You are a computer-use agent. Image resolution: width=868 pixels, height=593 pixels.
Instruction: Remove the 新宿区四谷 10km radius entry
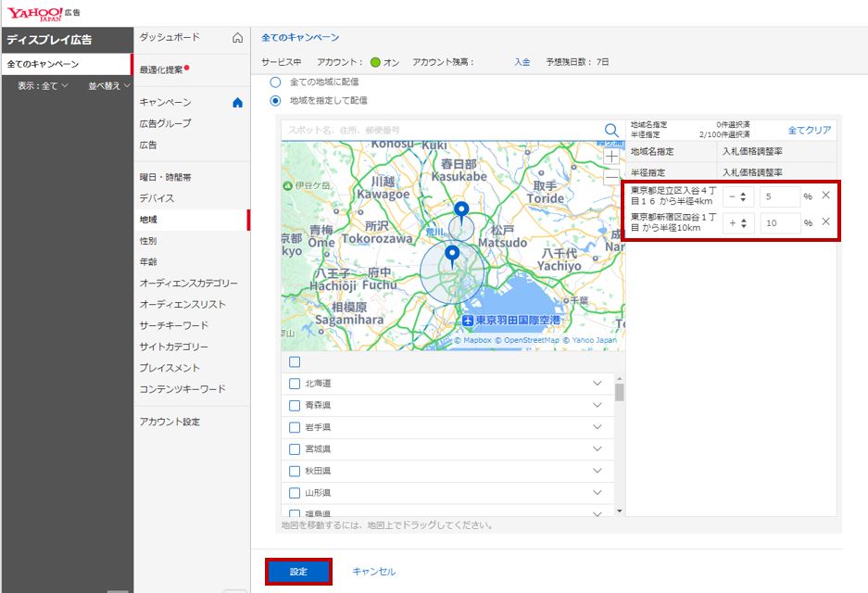(825, 221)
